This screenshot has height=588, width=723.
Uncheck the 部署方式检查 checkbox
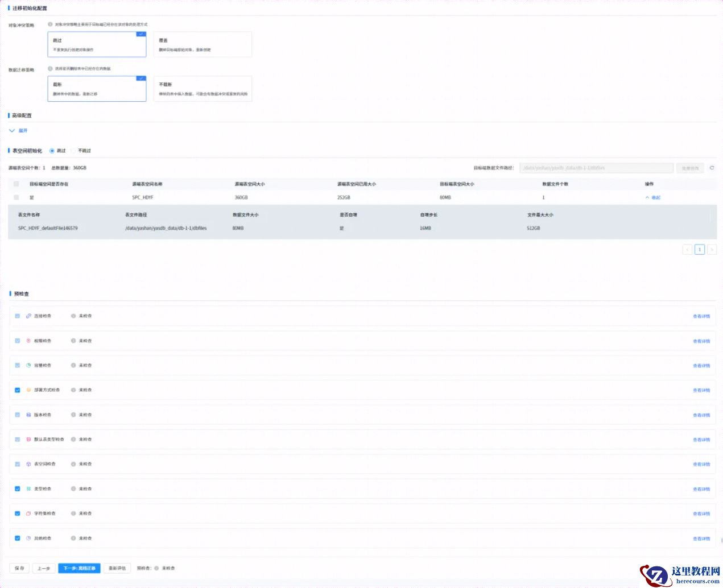click(x=17, y=390)
